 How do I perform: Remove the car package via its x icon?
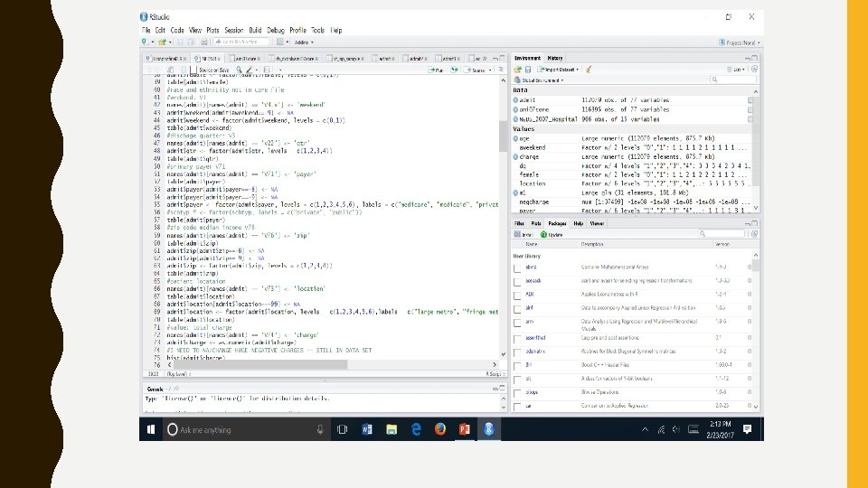pos(750,406)
